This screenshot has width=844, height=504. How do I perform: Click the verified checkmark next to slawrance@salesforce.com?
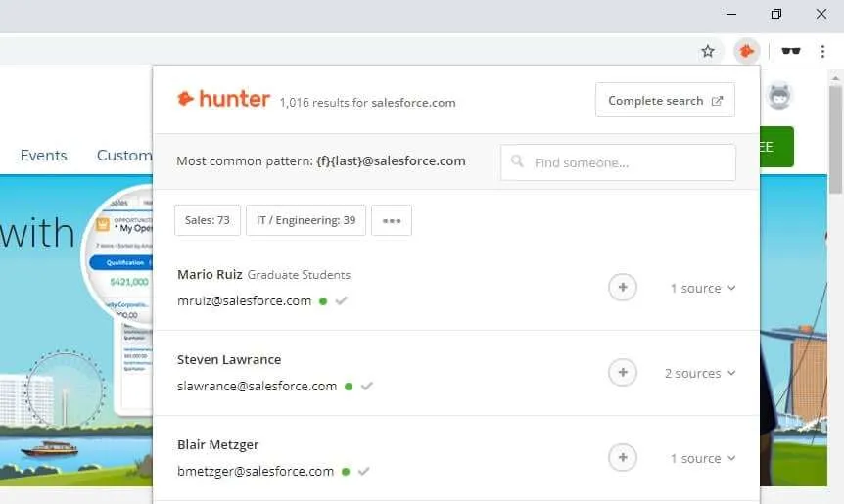click(x=366, y=386)
